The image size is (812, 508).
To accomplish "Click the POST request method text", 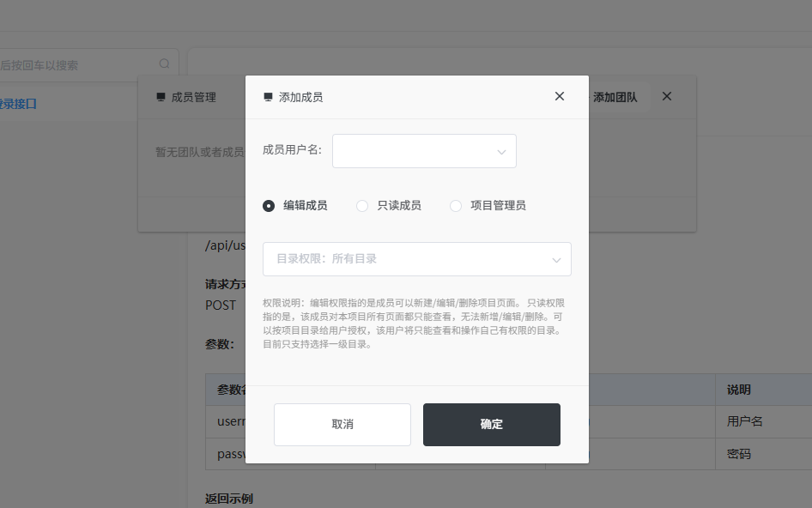I will tap(221, 305).
